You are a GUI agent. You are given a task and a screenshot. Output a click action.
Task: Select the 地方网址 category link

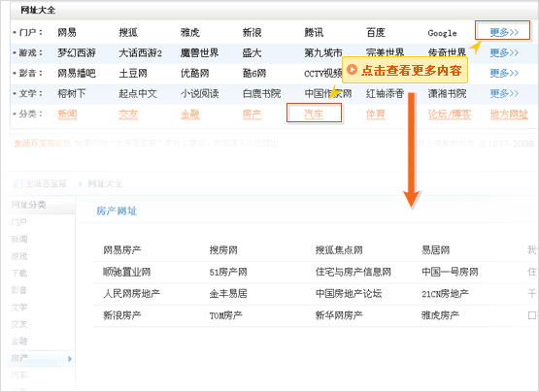509,114
